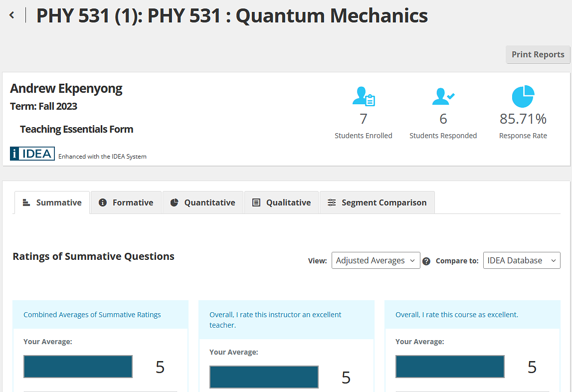Open the IDEA Database compare dropdown
The width and height of the screenshot is (572, 392).
[521, 260]
